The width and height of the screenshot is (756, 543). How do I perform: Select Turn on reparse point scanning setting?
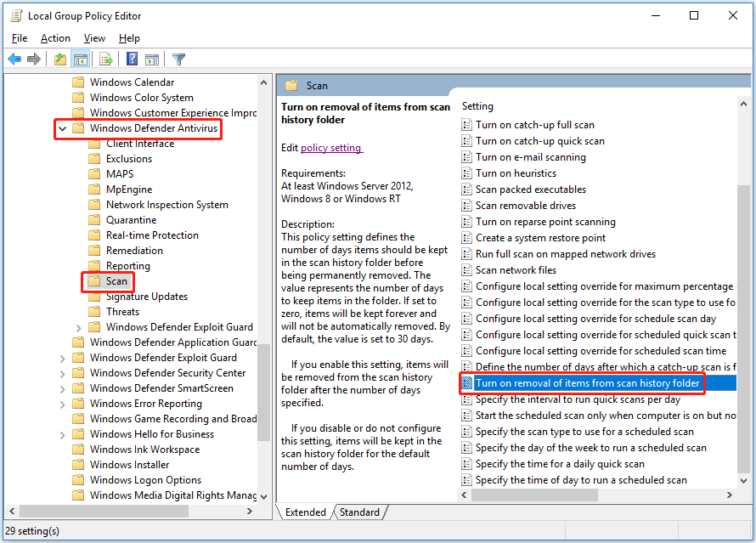coord(545,222)
